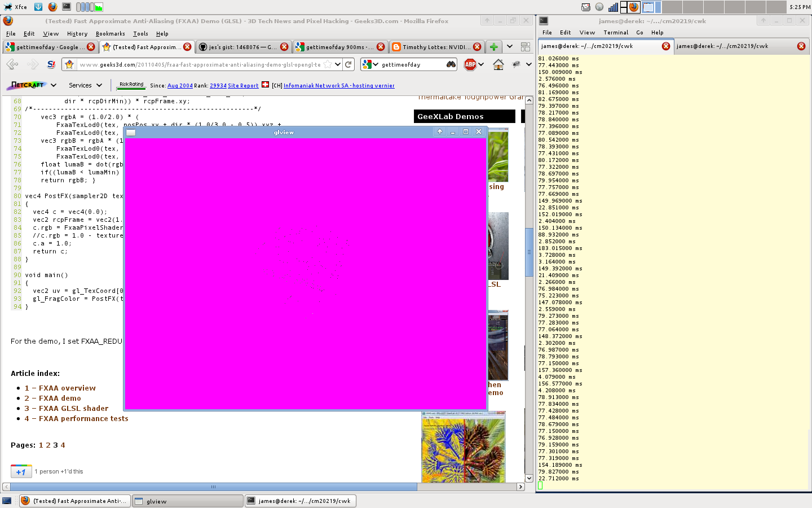Open the search engine chooser dropdown
Screen dimensions: 812x508
pos(370,64)
